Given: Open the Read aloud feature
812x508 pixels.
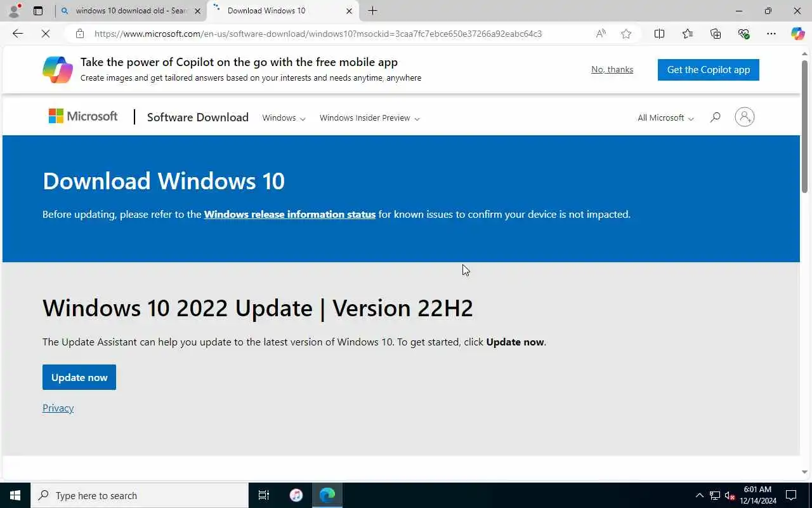Looking at the screenshot, I should click(601, 34).
